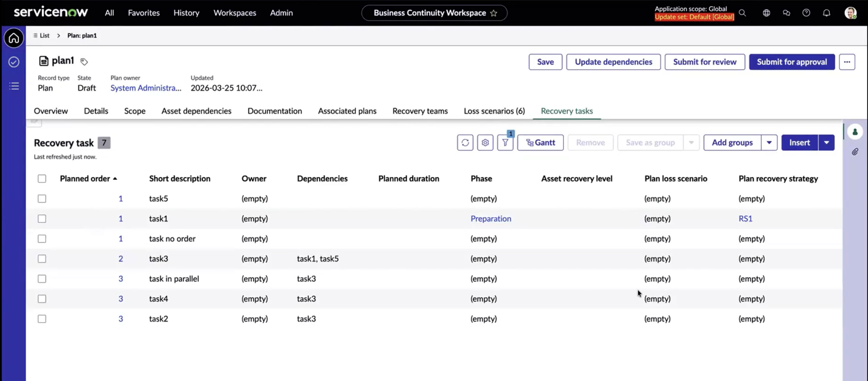Refresh the Recovery task list
The height and width of the screenshot is (381, 868).
(x=465, y=142)
